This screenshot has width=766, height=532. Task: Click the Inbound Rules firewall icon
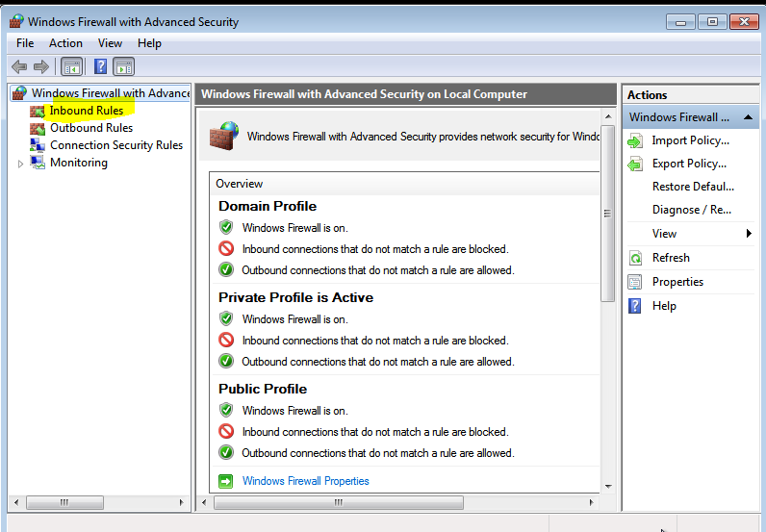coord(38,111)
